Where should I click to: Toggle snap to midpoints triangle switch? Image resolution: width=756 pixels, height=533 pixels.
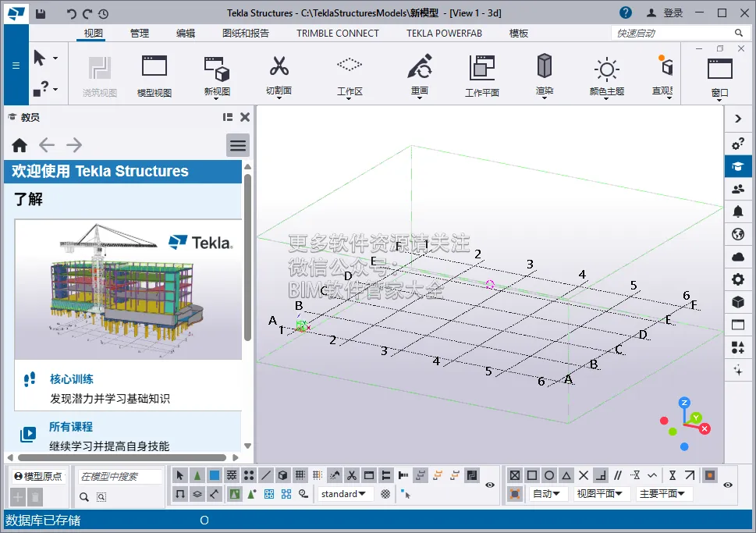(566, 475)
